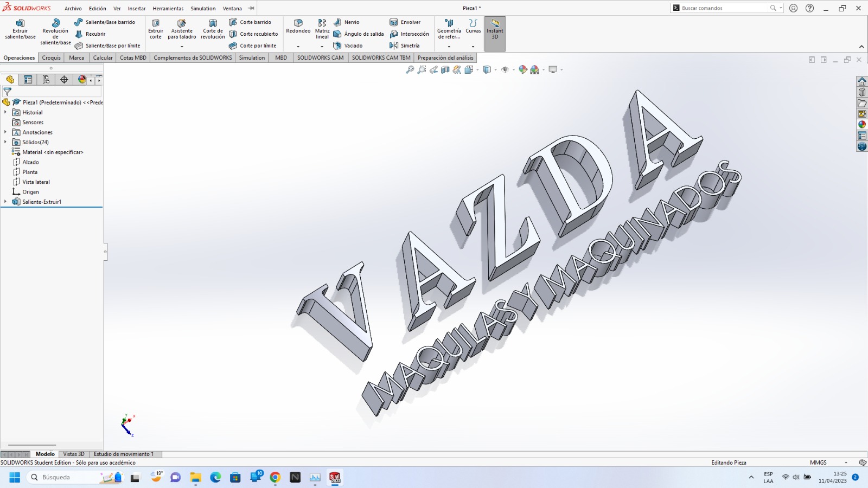
Task: Click the Zoom to fit icon
Action: point(410,69)
